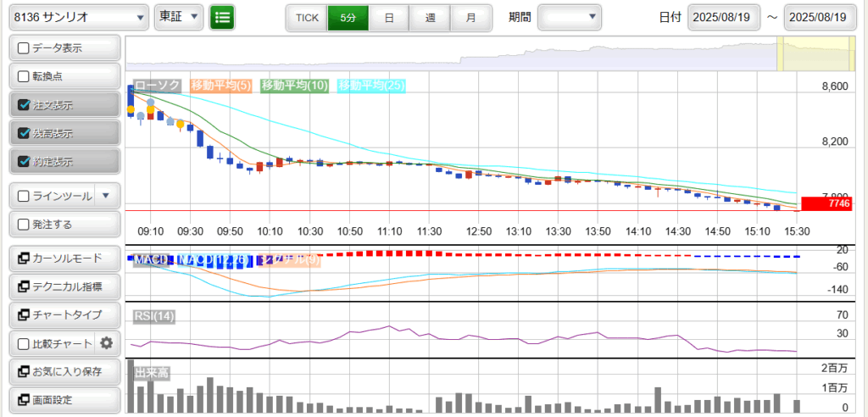The height and width of the screenshot is (417, 868).
Task: Select the 週 weekly tab
Action: 430,18
